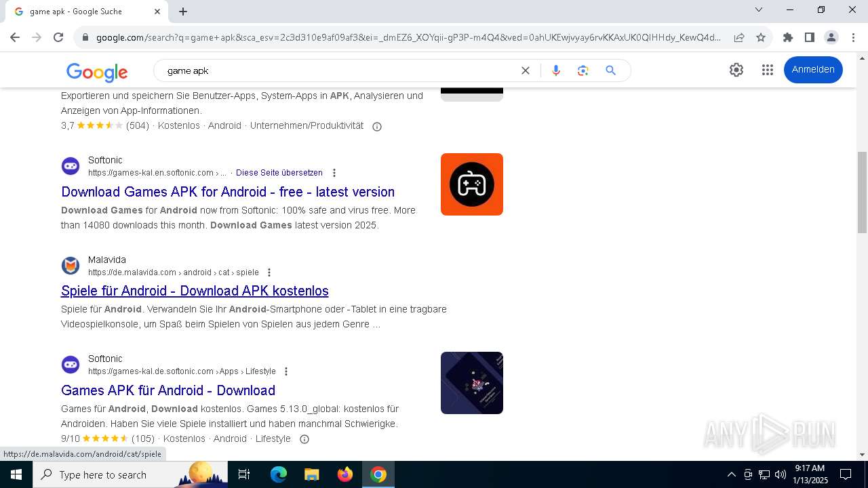Reload the current page
Viewport: 868px width, 488px height.
coord(58,37)
